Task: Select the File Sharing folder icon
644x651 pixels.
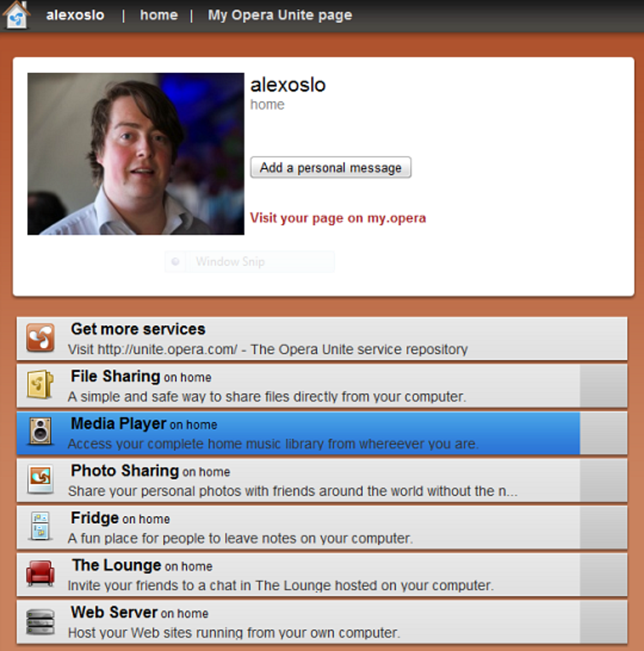Action: 39,385
